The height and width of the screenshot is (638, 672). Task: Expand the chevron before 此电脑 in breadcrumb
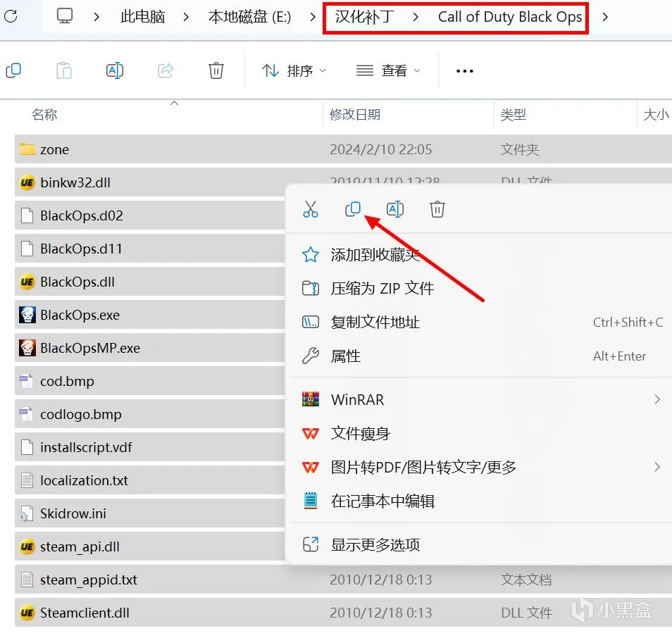[x=97, y=17]
